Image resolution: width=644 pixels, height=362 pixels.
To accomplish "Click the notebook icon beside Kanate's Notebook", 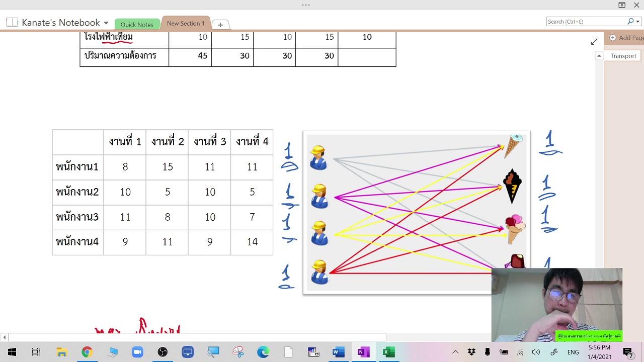I will tap(12, 23).
